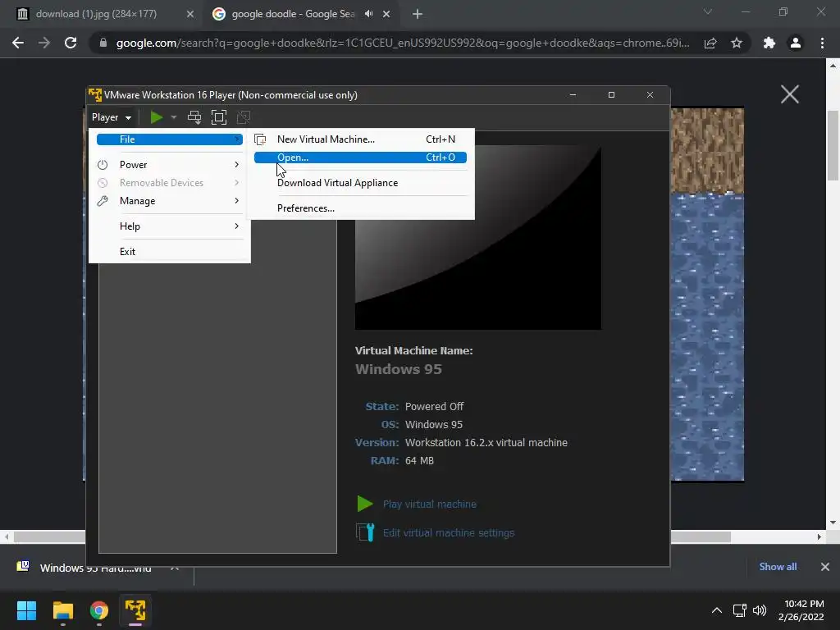The image size is (840, 630).
Task: Click New Virtual Machine entry icon
Action: click(260, 139)
